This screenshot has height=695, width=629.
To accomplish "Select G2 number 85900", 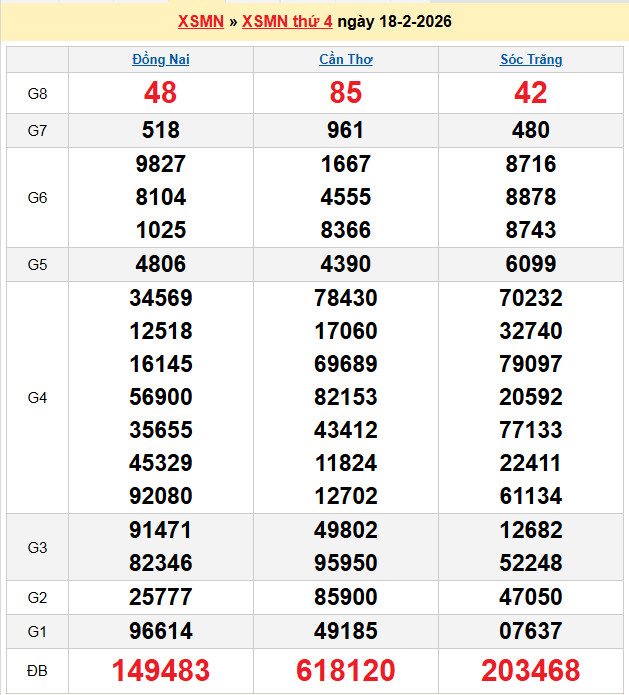I will click(x=346, y=597).
